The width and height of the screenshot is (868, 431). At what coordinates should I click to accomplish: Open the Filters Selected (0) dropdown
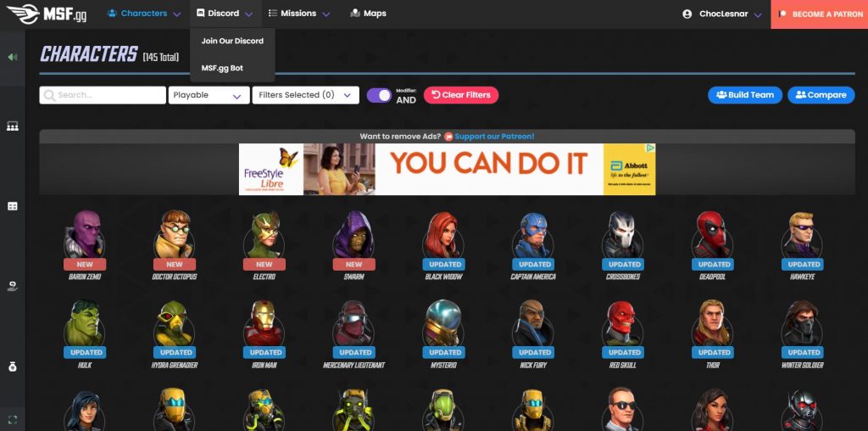[305, 95]
